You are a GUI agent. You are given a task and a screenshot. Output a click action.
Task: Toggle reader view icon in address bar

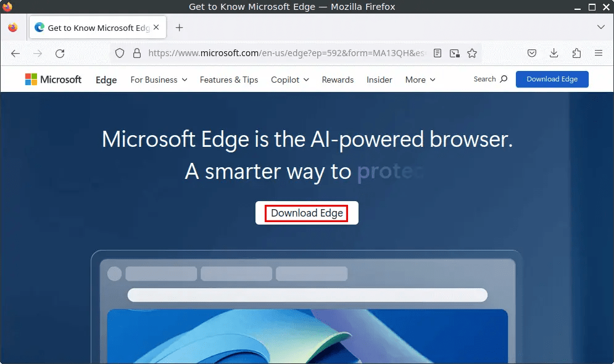(438, 53)
